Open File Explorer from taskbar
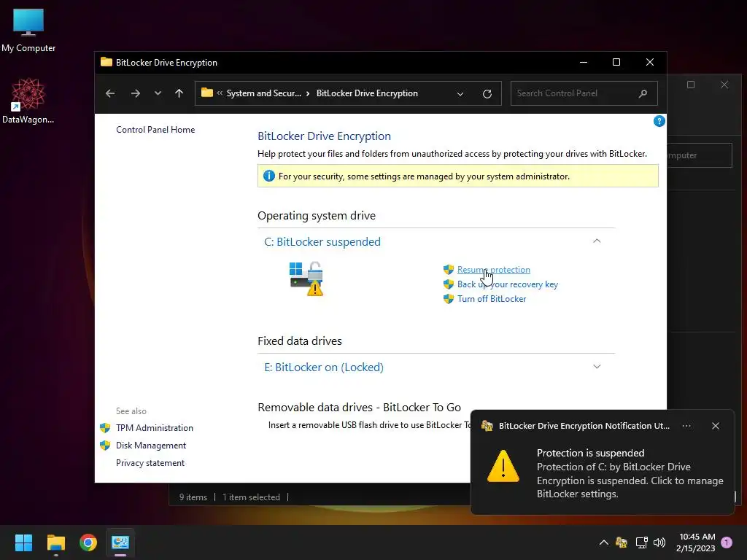Screen dimensions: 747x560 55,542
